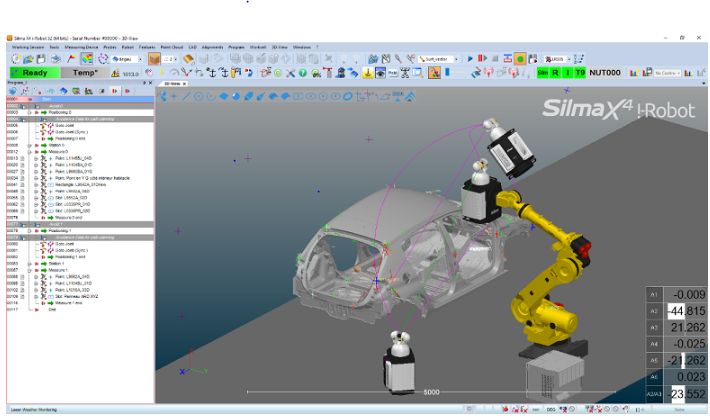710x420 pixels.
Task: Click the red flag icon
Action: (x=72, y=59)
